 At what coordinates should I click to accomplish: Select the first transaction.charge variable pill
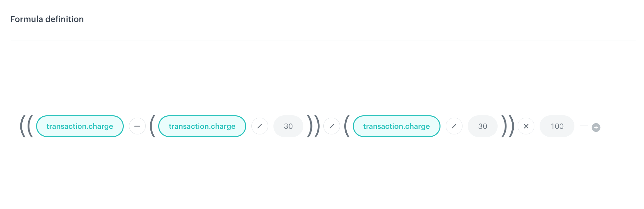pyautogui.click(x=80, y=126)
